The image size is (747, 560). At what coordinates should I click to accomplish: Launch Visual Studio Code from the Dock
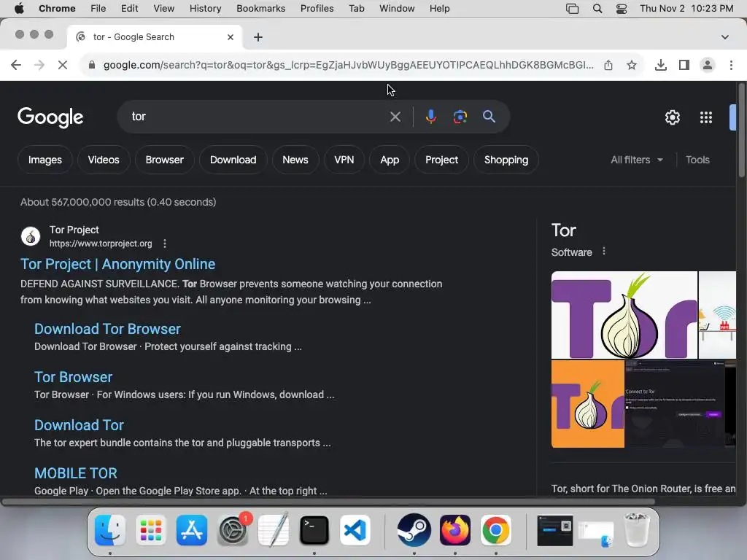point(355,530)
